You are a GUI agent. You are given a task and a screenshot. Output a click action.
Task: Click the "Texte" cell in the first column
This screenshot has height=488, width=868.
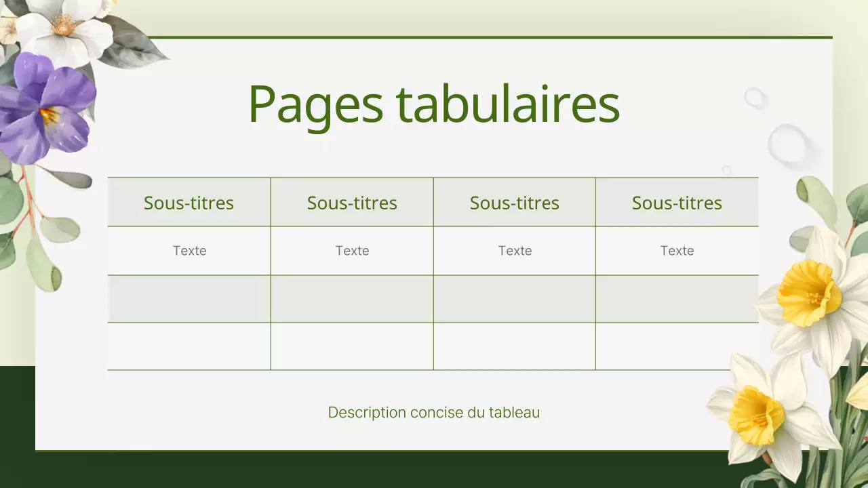(x=189, y=250)
